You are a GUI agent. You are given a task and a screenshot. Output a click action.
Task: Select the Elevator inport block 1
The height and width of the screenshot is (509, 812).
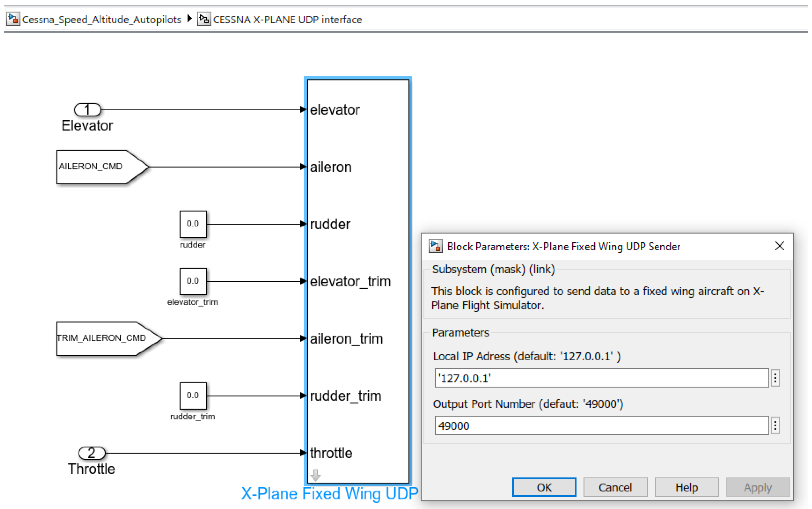pyautogui.click(x=88, y=110)
